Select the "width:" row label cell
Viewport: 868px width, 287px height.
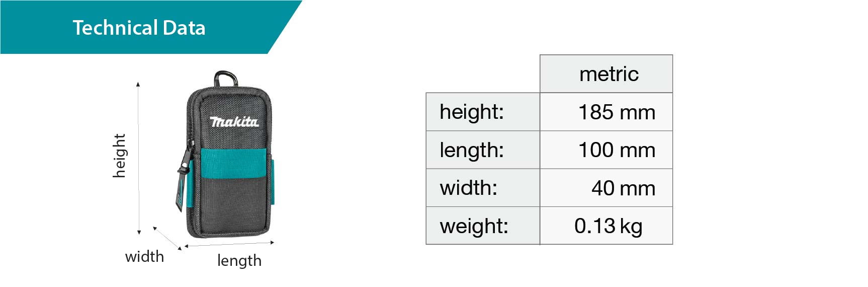(x=482, y=188)
